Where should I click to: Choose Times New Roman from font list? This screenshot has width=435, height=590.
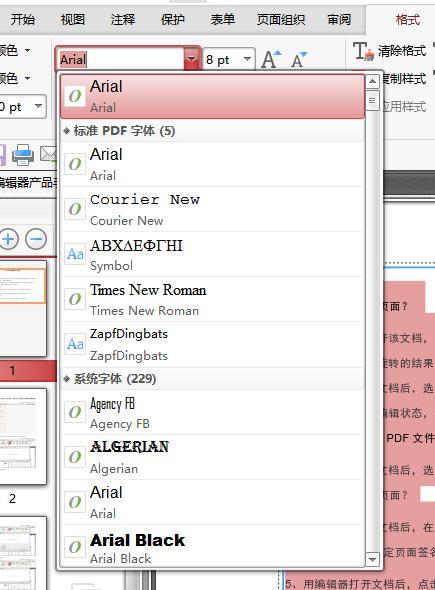pyautogui.click(x=213, y=300)
